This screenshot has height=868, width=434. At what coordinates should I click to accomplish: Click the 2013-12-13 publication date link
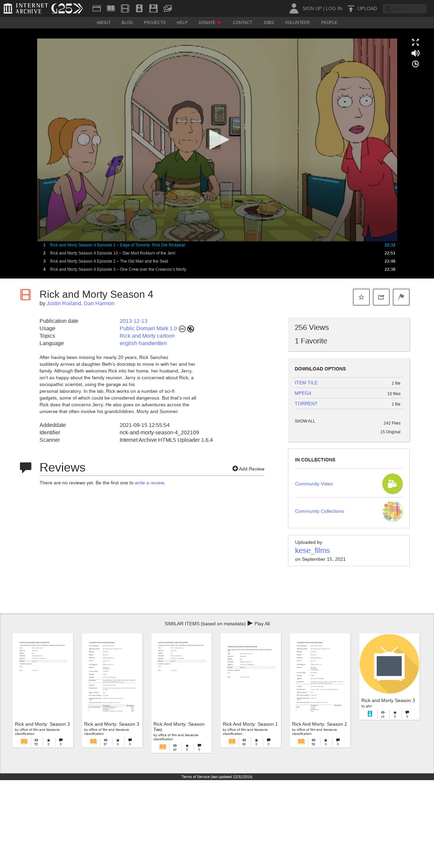(134, 321)
